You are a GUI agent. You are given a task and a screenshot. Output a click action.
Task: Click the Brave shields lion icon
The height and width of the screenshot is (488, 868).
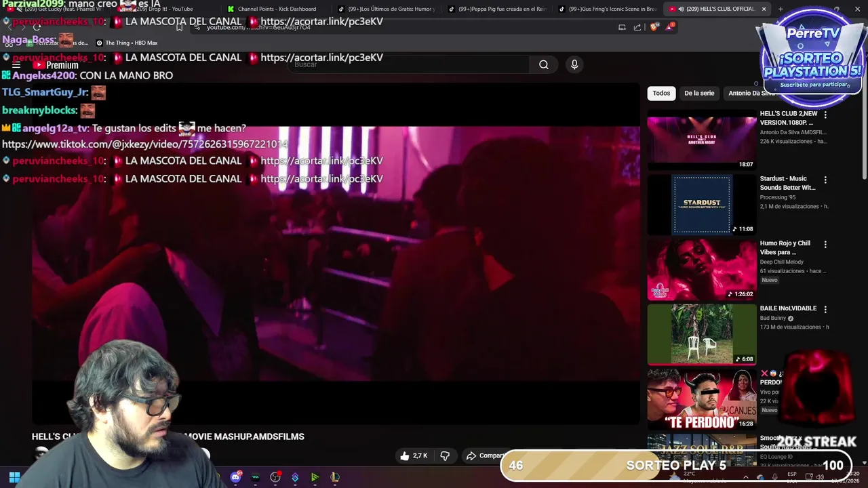tap(654, 27)
